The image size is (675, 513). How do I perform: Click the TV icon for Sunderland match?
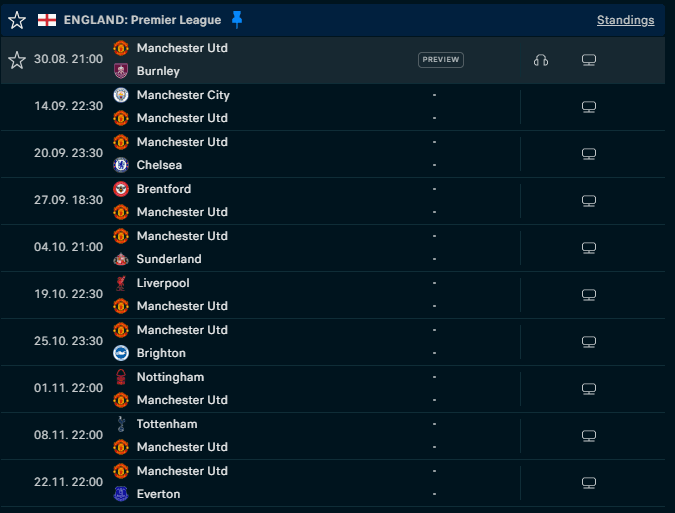589,248
